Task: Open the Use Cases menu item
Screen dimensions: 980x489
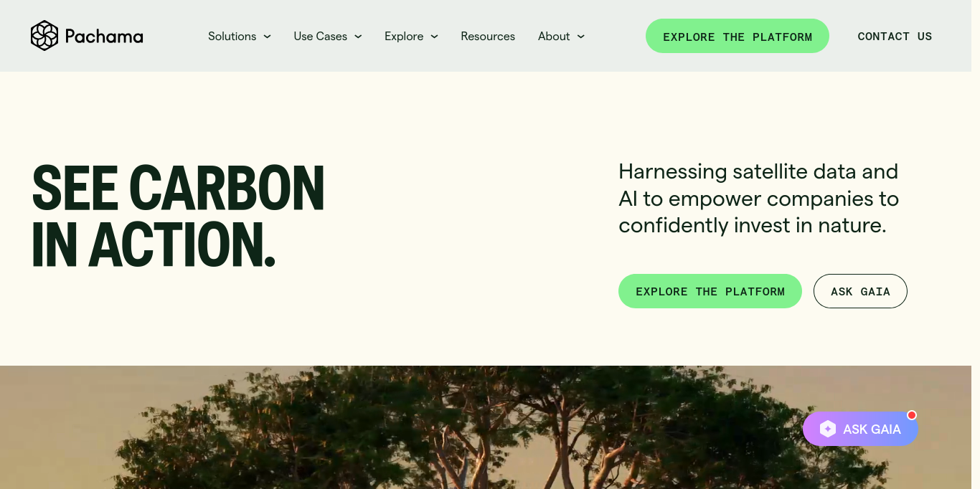Action: [320, 36]
